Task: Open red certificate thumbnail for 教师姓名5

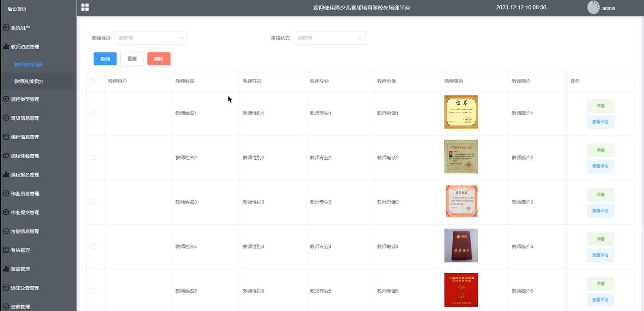Action: pos(461,290)
